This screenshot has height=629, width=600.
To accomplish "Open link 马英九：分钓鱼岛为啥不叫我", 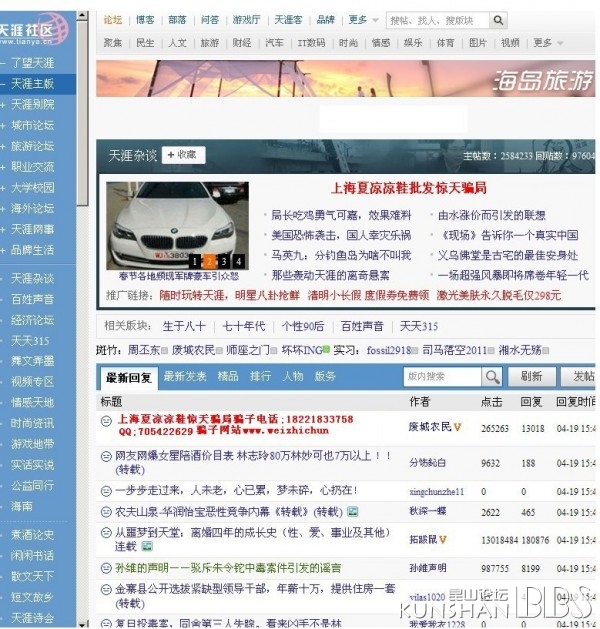I will click(x=341, y=255).
